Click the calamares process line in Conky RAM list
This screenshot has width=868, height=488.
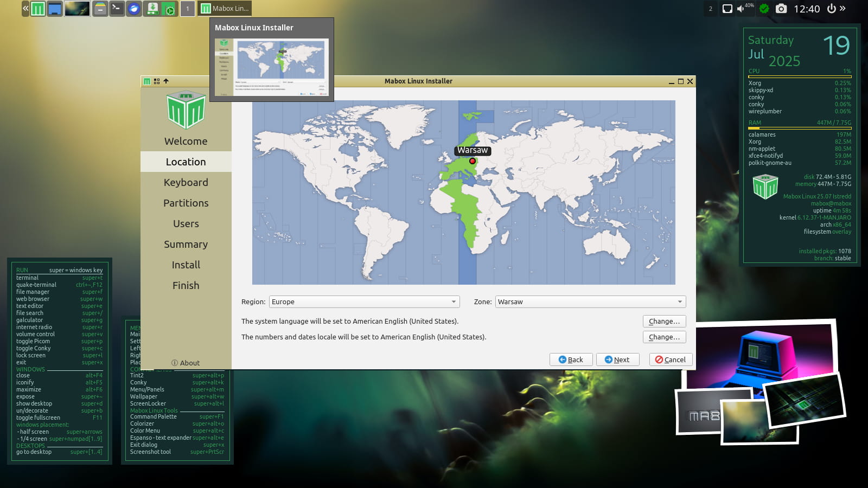(x=800, y=134)
